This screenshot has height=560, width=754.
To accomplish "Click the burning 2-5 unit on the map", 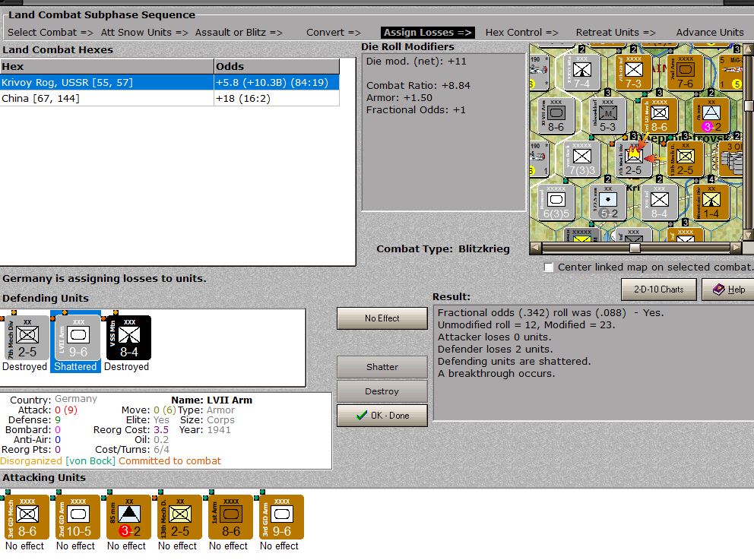I will (633, 160).
